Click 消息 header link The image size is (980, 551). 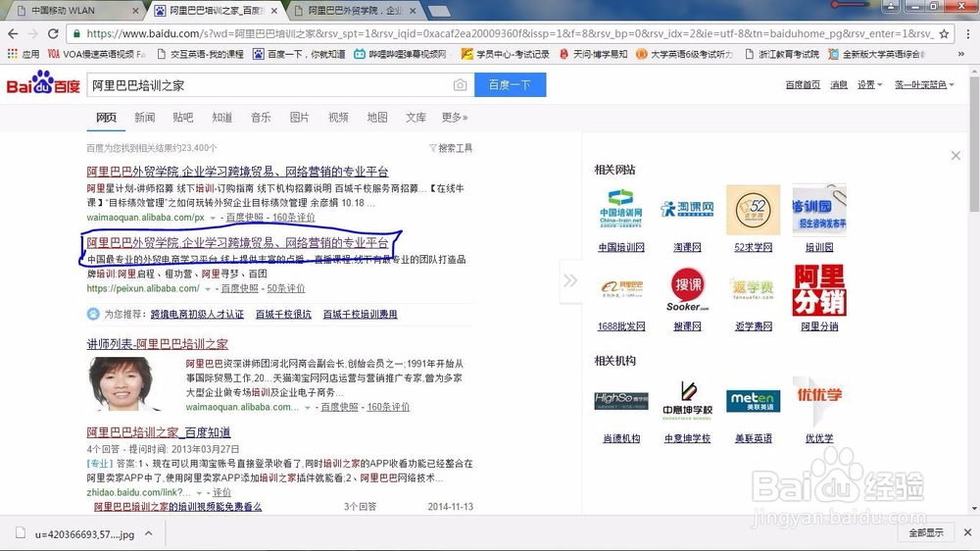839,84
